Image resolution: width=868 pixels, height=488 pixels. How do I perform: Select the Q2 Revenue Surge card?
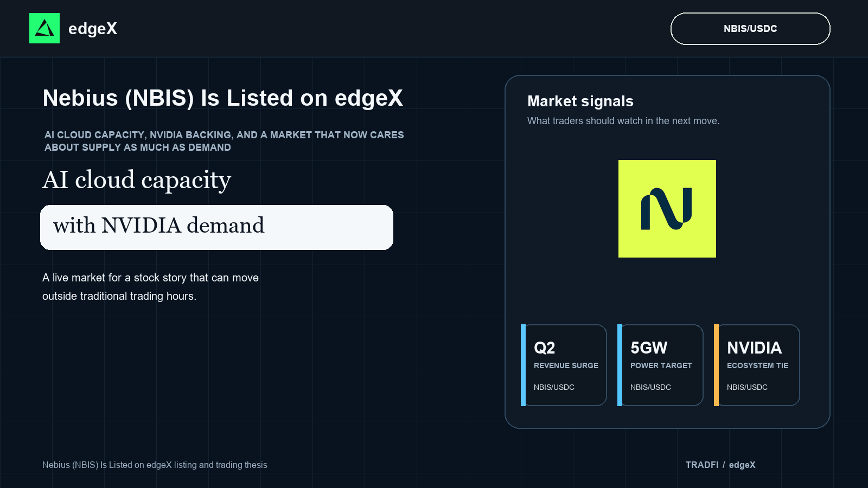point(564,365)
